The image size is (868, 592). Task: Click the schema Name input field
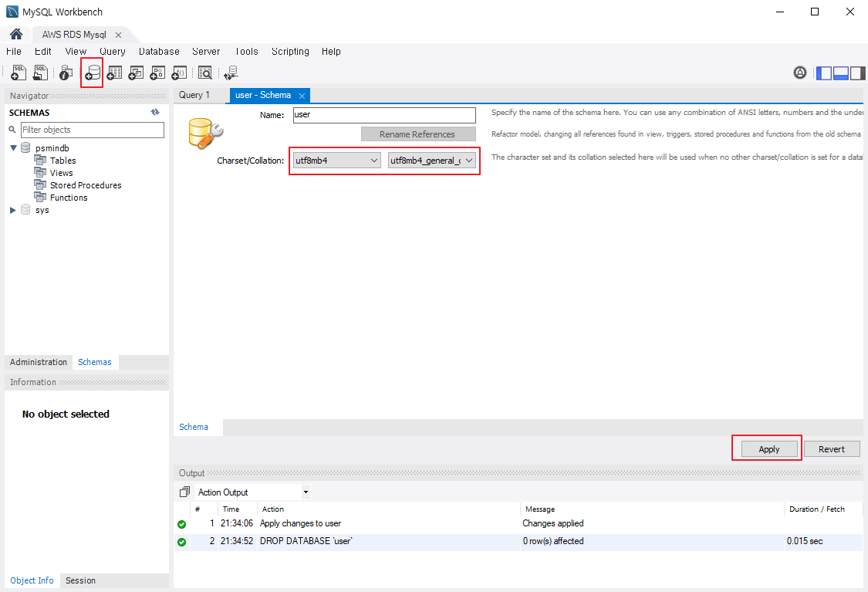(x=384, y=115)
